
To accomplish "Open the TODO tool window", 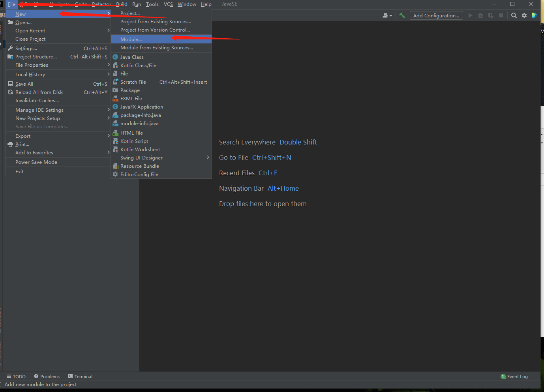I will 16,377.
